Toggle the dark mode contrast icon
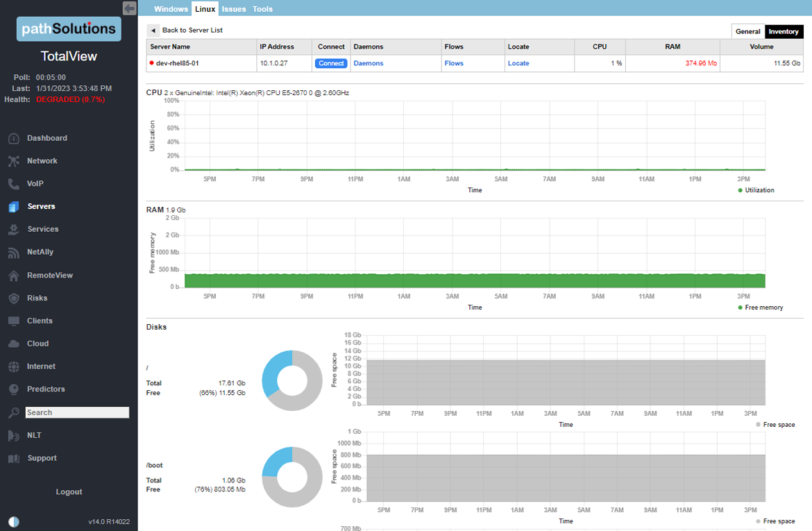This screenshot has width=812, height=531. click(15, 521)
